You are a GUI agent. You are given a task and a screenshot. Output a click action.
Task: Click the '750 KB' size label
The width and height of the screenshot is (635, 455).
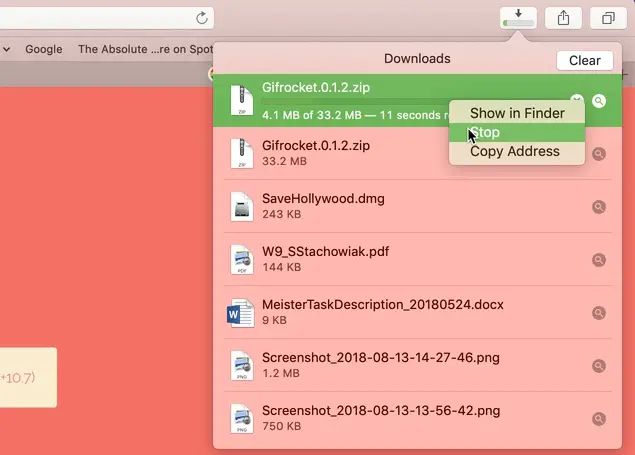281,426
